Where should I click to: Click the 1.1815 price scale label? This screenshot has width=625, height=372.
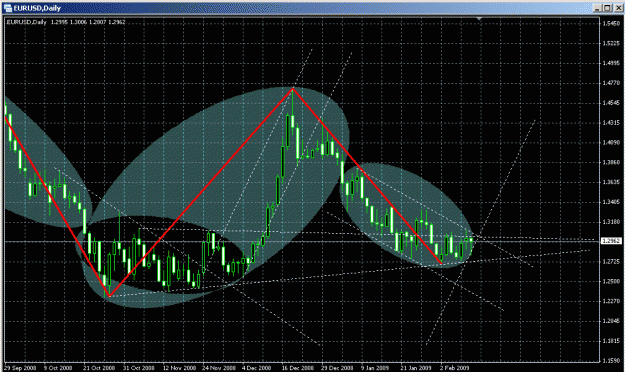coord(611,341)
